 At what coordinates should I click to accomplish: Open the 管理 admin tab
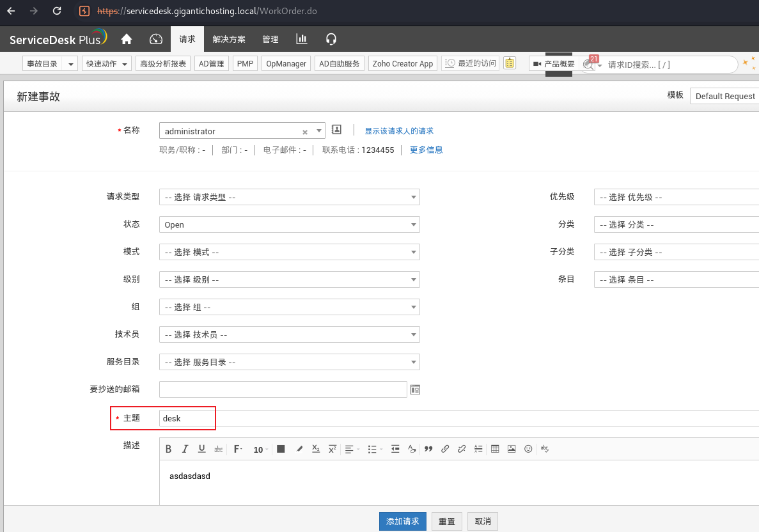270,39
